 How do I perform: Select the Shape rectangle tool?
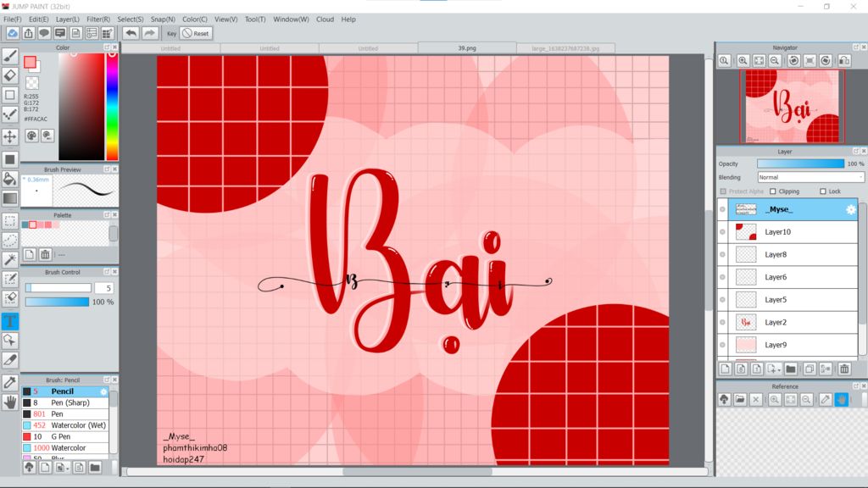coord(10,95)
